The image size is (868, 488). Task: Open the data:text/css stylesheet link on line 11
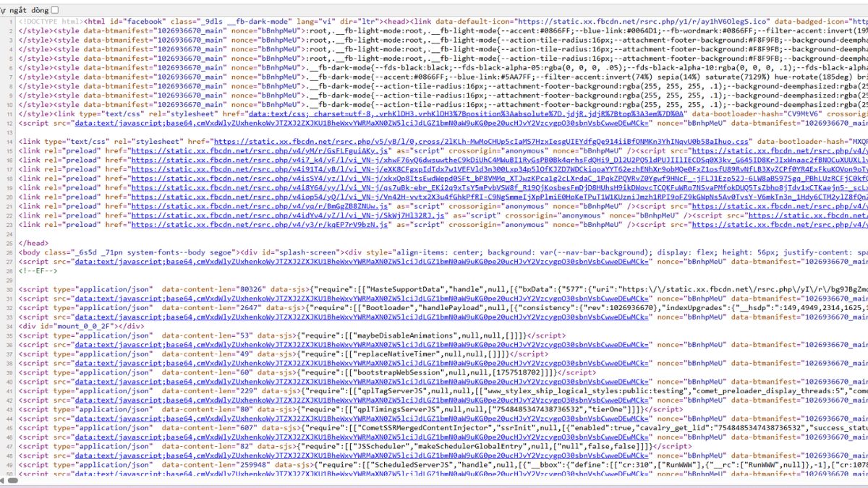point(469,114)
